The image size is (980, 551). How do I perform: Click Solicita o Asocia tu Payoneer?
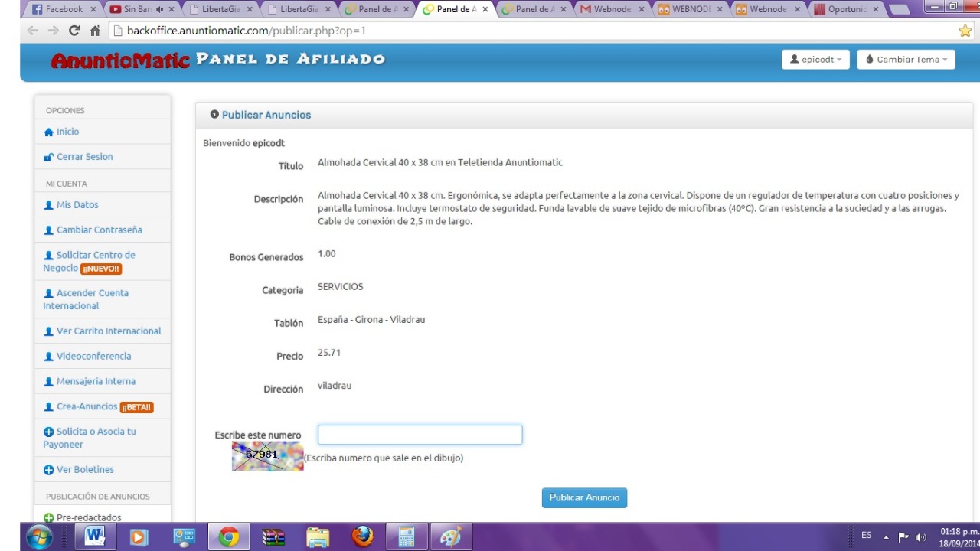pyautogui.click(x=90, y=438)
